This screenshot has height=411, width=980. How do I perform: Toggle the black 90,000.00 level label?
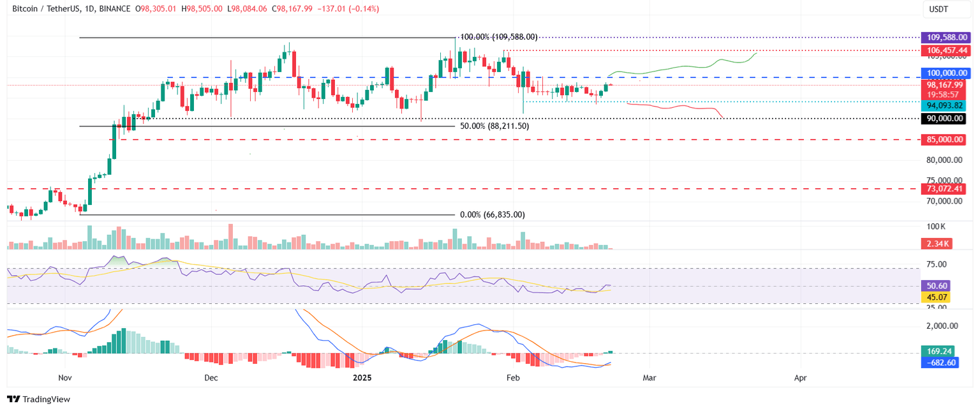945,118
